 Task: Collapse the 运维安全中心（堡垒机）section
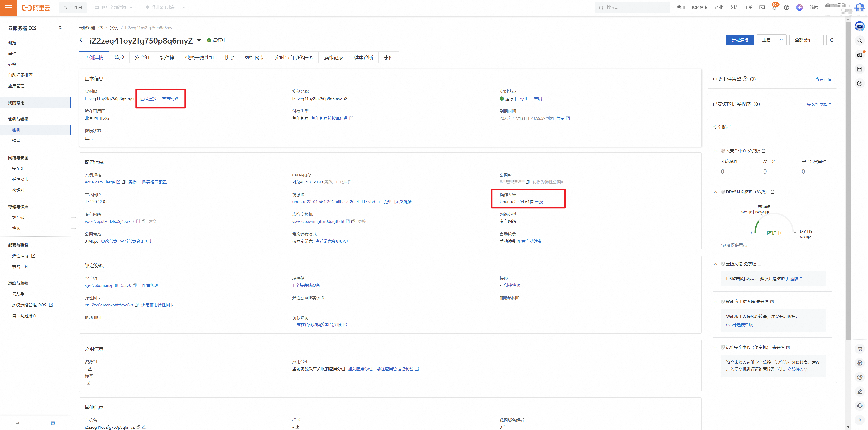(x=715, y=348)
